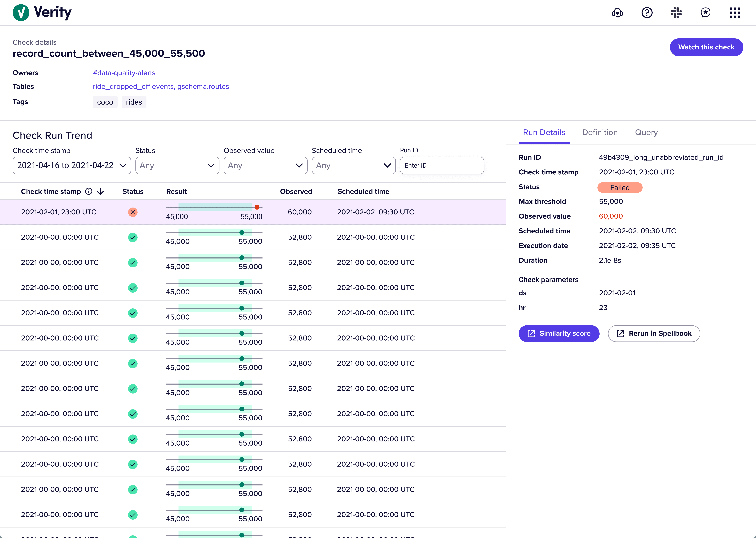The width and height of the screenshot is (756, 538).
Task: Click the green passed icon in third table row
Action: pyautogui.click(x=133, y=262)
